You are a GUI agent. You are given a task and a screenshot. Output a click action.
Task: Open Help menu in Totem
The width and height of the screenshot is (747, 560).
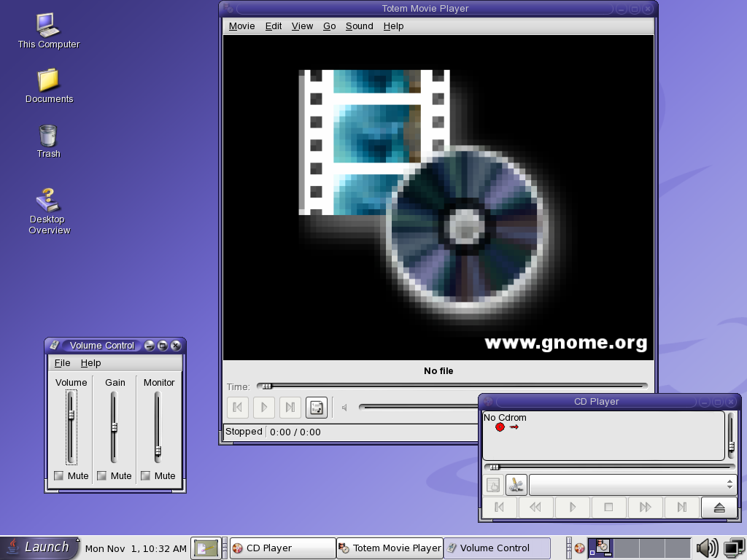[393, 26]
